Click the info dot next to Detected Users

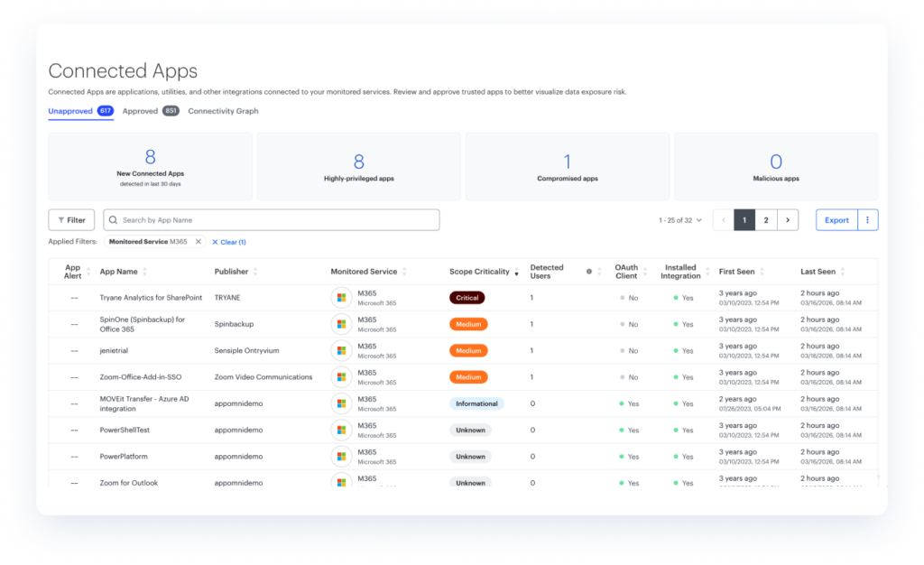[589, 272]
